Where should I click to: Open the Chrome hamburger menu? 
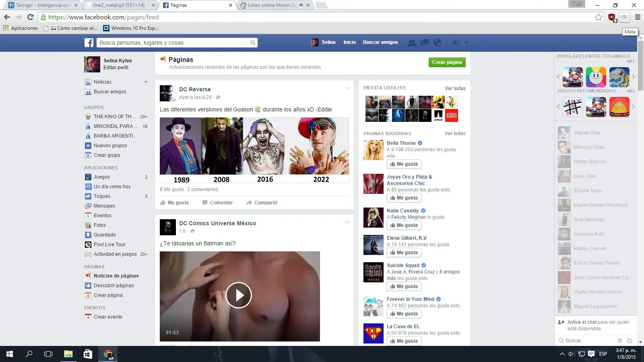point(638,17)
